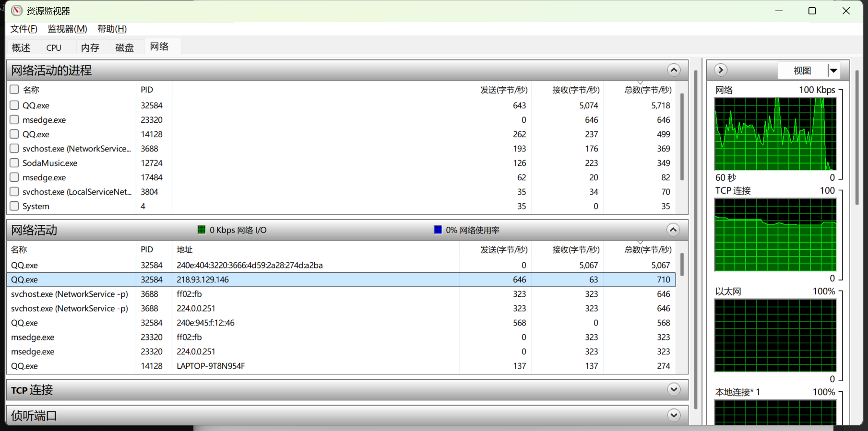The height and width of the screenshot is (431, 868).
Task: Select the row with address LAPTOP-9T8N954F
Action: pyautogui.click(x=341, y=366)
